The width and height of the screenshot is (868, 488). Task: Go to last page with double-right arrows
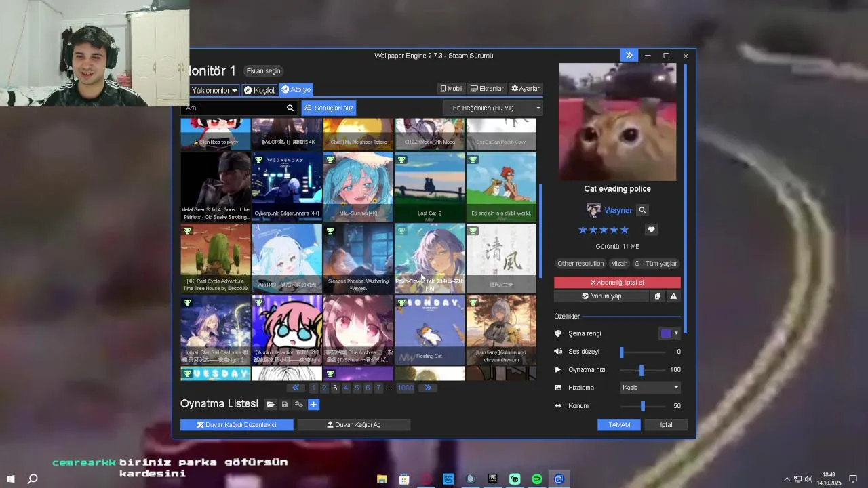pos(427,388)
